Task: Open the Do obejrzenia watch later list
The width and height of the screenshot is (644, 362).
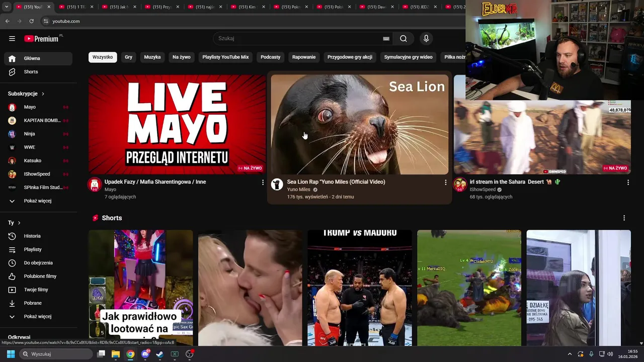Action: 38,263
